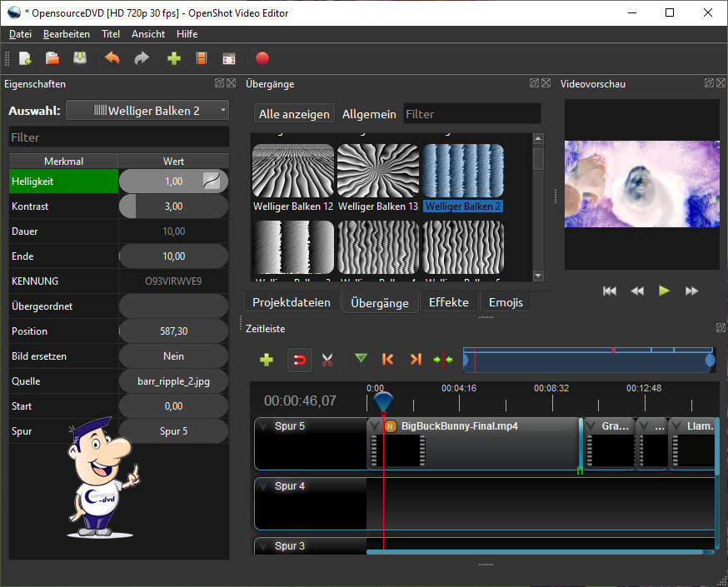Click the green Import Files plus icon
Viewport: 728px width, 587px height.
[x=173, y=58]
